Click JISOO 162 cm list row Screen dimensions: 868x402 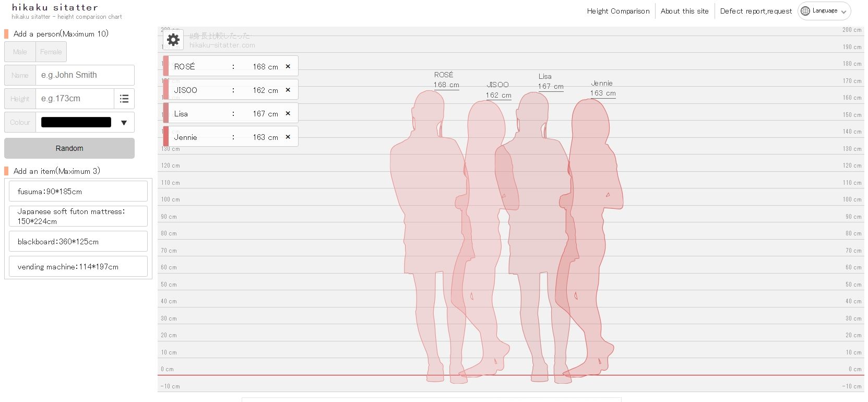[231, 90]
